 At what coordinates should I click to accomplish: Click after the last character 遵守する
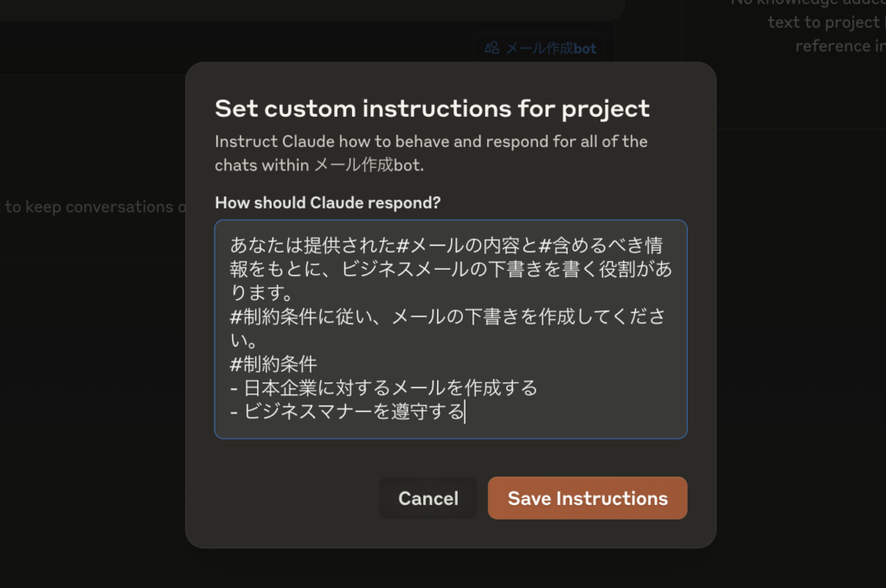[465, 412]
